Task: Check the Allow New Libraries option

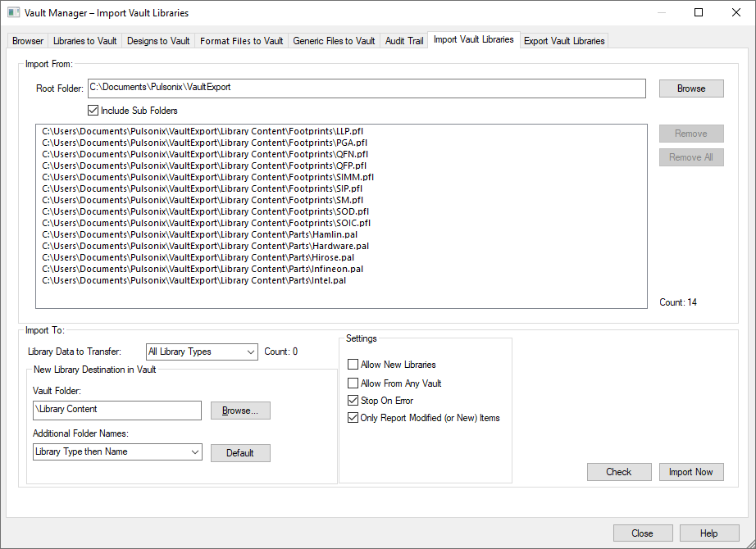Action: point(353,365)
